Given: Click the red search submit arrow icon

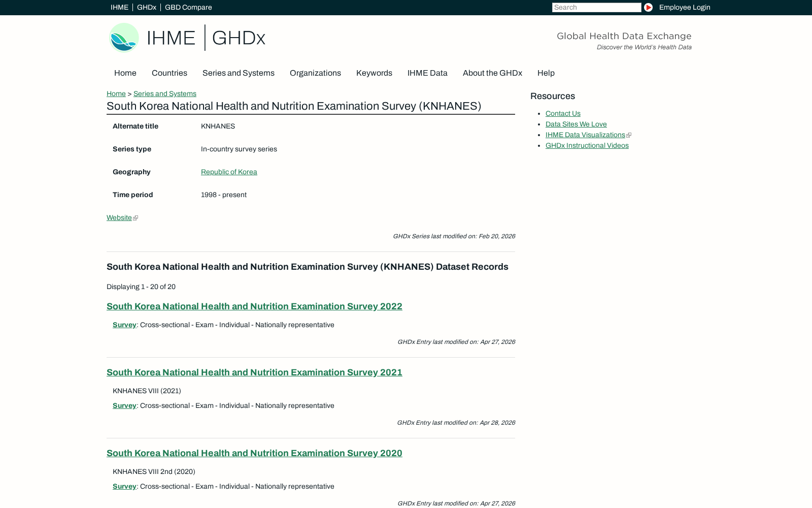Looking at the screenshot, I should click(648, 7).
